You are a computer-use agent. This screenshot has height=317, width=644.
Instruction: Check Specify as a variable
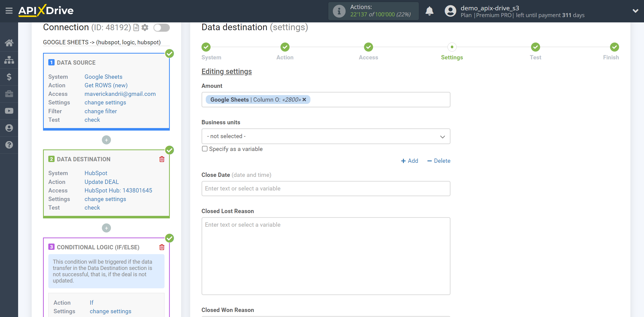click(x=205, y=149)
